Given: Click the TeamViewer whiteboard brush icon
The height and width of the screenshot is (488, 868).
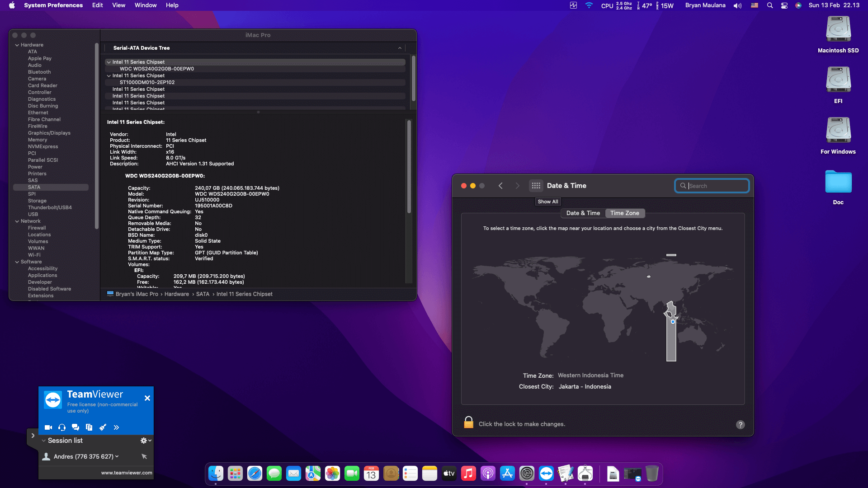Looking at the screenshot, I should pos(103,427).
